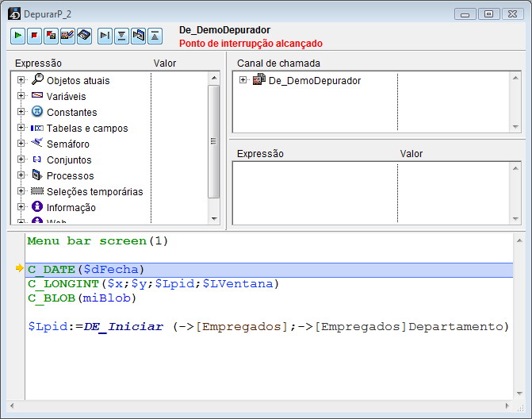Select the Constantes tree item

pos(71,112)
